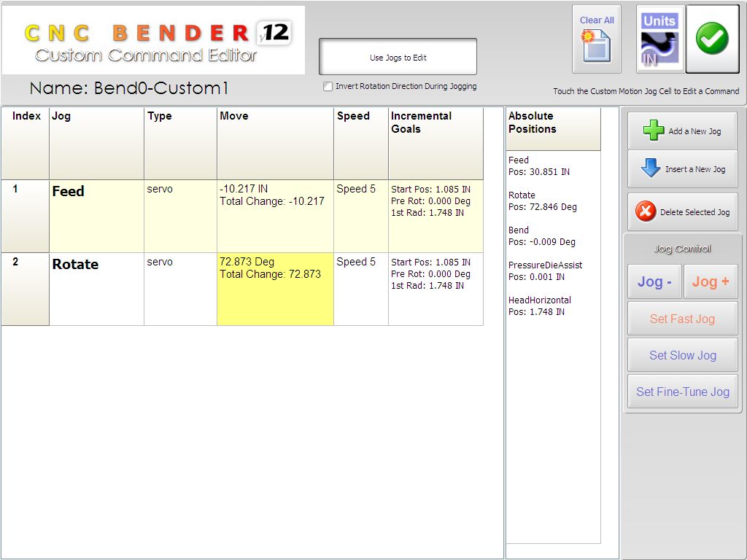
Task: Click the Use Jogs to Edit box
Action: (x=398, y=57)
